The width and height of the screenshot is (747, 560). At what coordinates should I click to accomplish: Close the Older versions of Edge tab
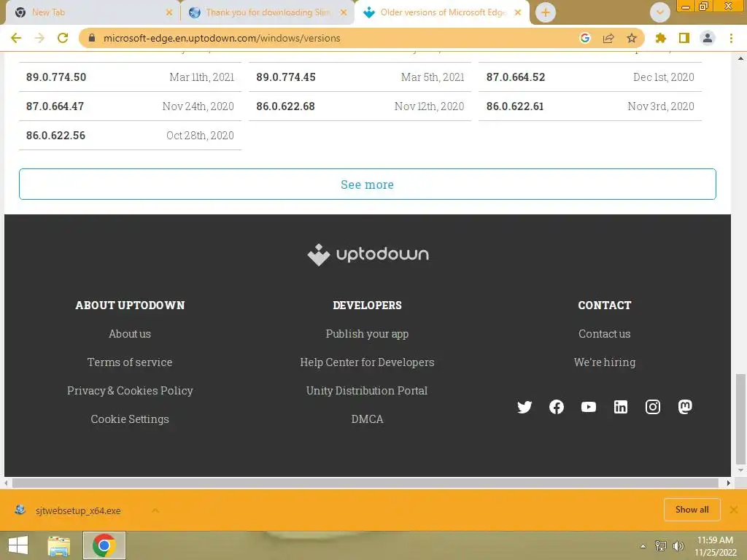click(518, 12)
